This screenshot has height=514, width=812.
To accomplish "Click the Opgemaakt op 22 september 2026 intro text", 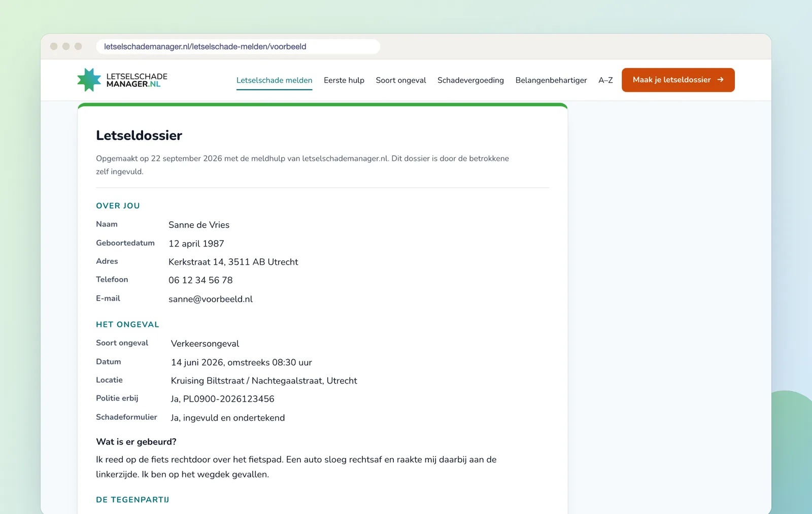I will [302, 165].
